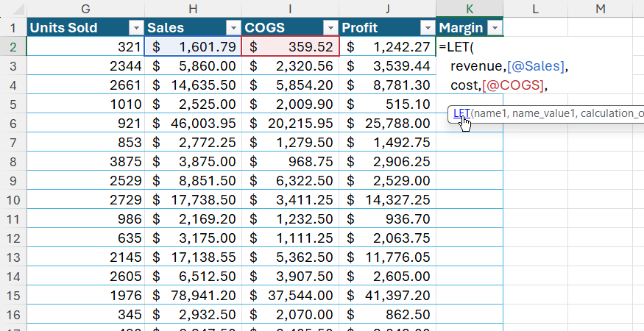Click COGS cell showing 359.52
This screenshot has width=644, height=331.
(x=290, y=47)
